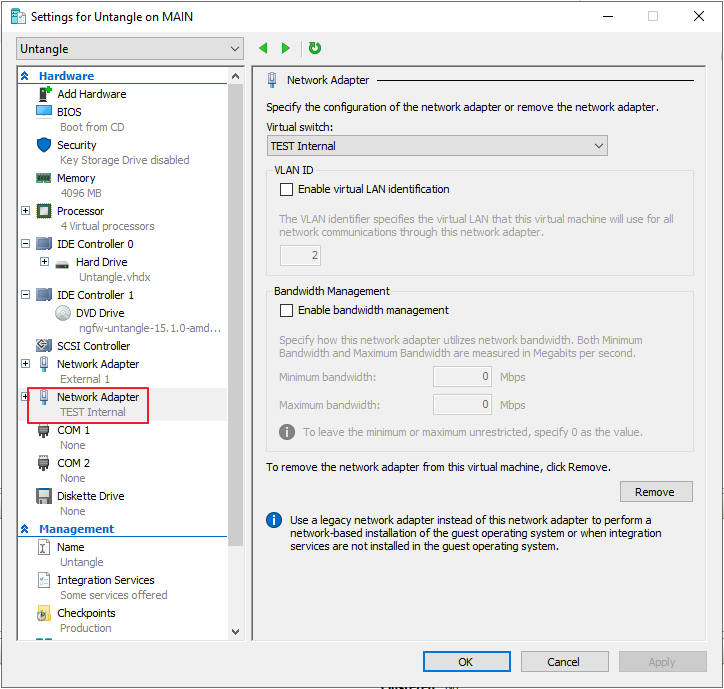Viewport: 724px width, 689px height.
Task: Click '4 Virtual processors' text
Action: [x=107, y=226]
